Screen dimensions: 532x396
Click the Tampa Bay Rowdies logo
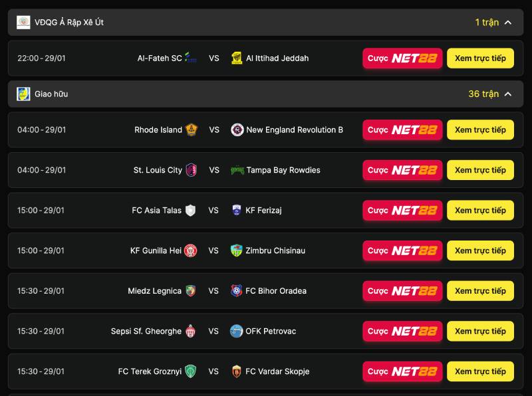[237, 170]
